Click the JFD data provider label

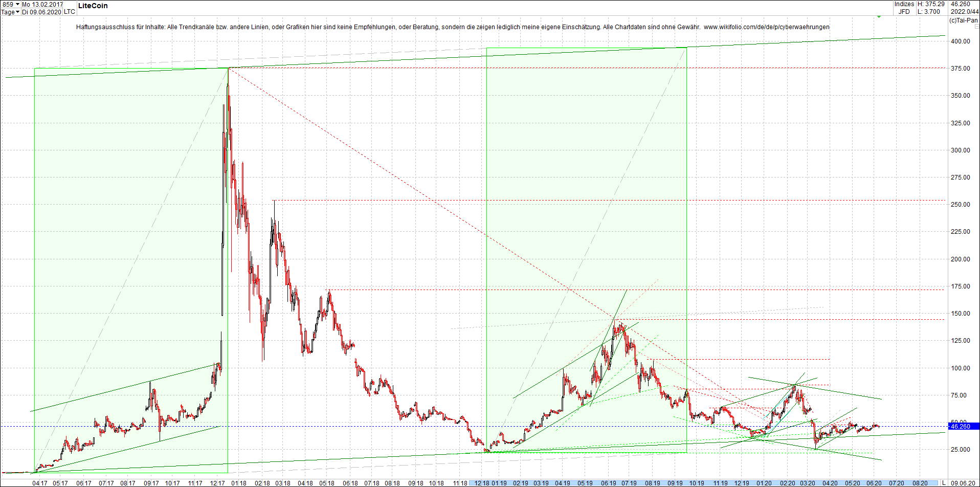(904, 11)
